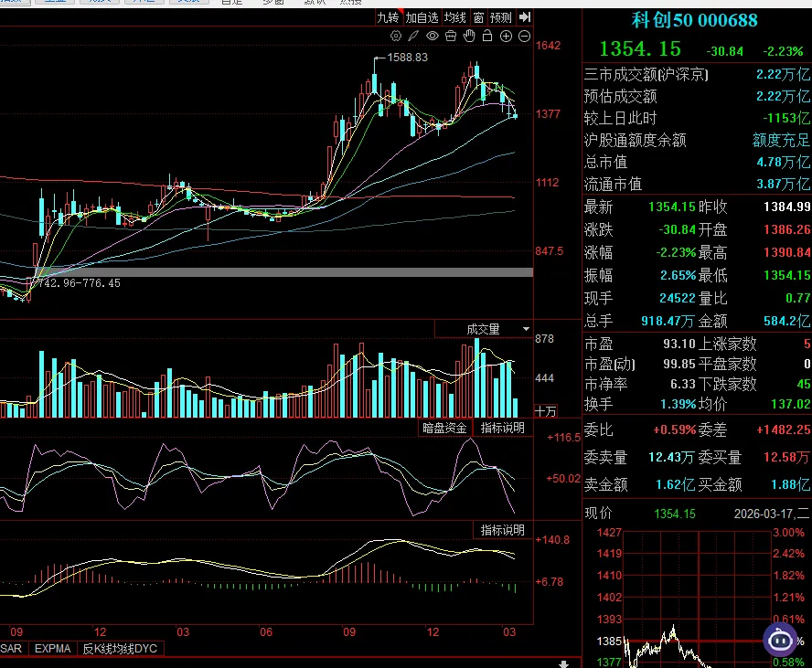
Task: Click the tallest cyan volume bar
Action: [x=477, y=377]
